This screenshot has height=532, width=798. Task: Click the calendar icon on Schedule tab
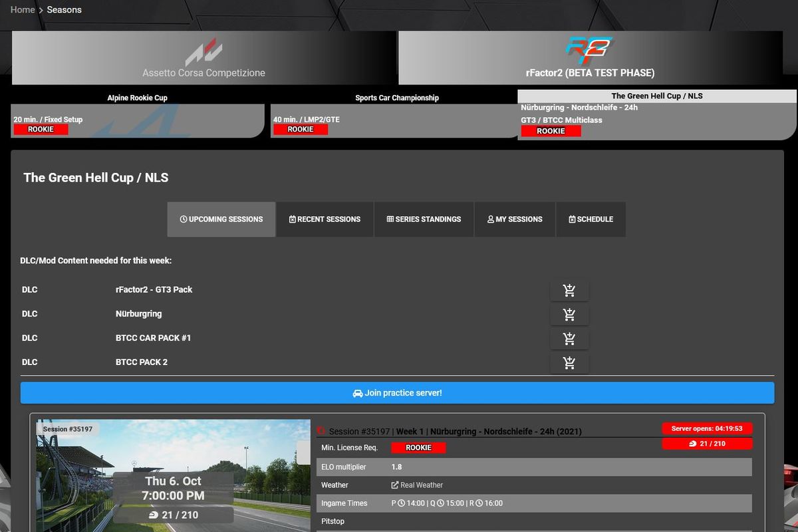pos(571,219)
